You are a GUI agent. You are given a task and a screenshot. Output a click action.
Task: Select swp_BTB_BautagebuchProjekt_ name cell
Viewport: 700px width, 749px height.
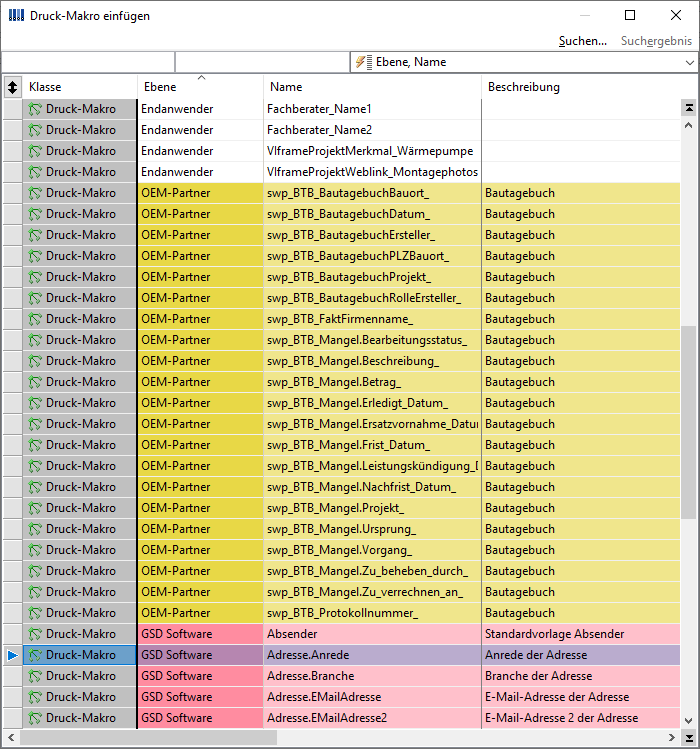[x=372, y=277]
